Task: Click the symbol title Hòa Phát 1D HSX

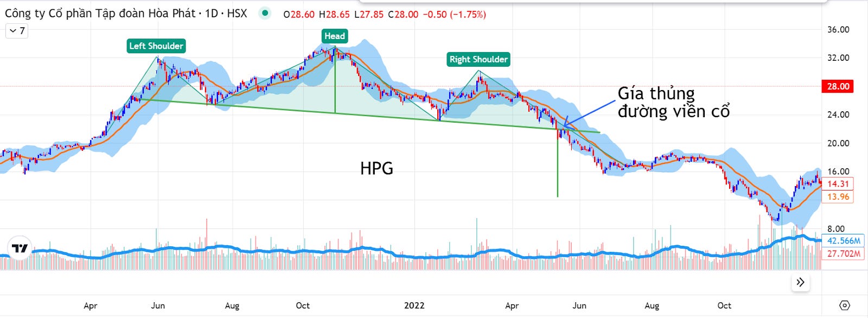Action: (126, 14)
